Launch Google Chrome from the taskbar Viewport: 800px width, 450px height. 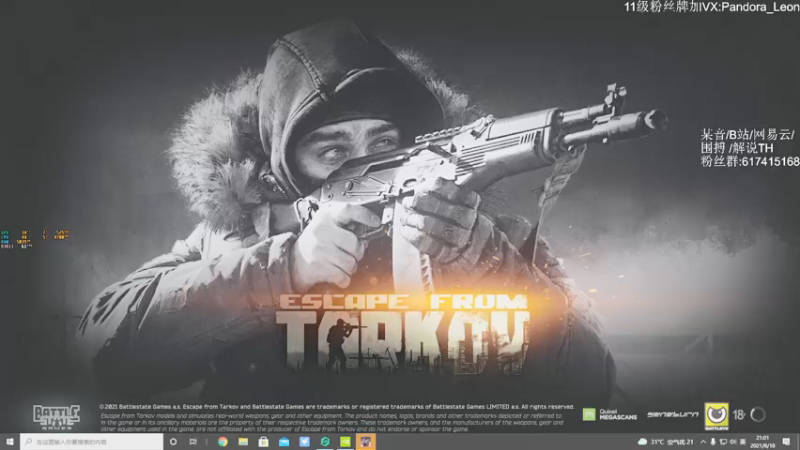pyautogui.click(x=223, y=442)
